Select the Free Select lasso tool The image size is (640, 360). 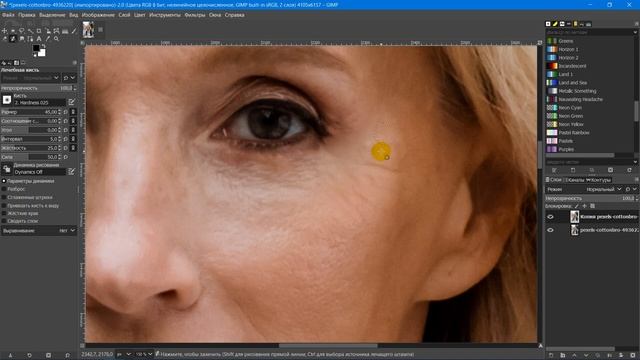point(22,31)
